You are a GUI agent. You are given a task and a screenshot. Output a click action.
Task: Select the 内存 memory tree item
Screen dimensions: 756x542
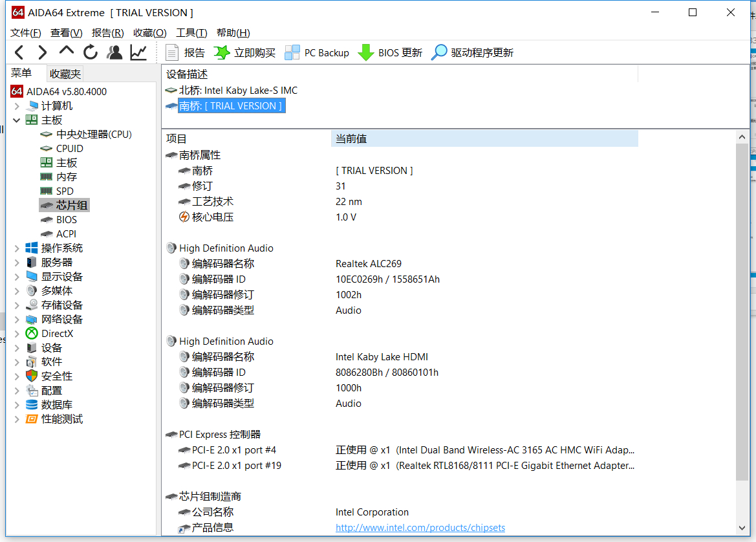pyautogui.click(x=58, y=177)
